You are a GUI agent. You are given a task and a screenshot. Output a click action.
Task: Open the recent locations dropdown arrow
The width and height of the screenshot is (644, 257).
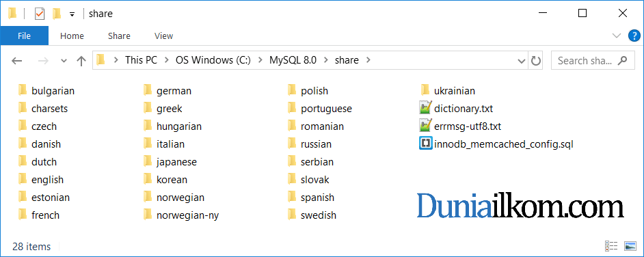click(x=64, y=61)
